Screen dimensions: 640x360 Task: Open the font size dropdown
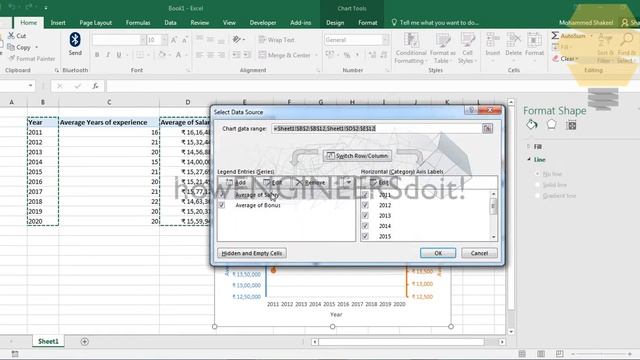point(164,40)
